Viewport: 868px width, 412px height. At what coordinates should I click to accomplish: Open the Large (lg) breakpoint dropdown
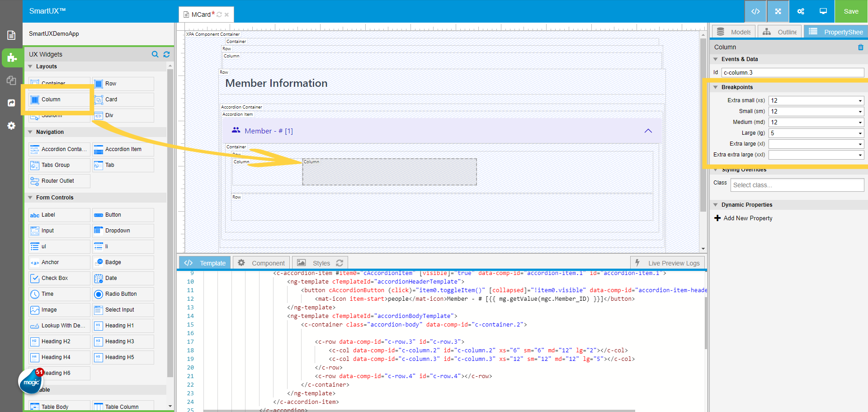coord(816,133)
